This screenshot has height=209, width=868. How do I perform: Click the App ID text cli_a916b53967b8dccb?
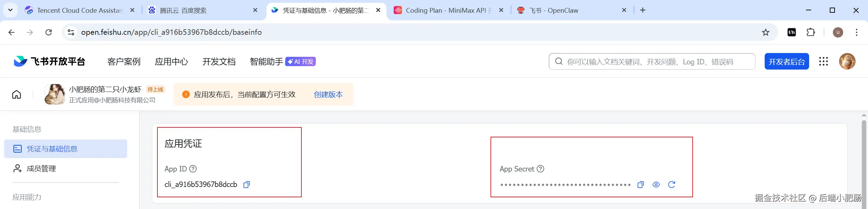[201, 185]
